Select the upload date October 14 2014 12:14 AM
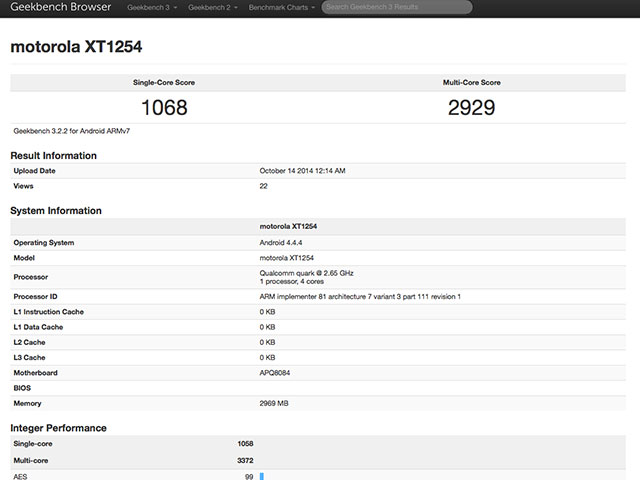The height and width of the screenshot is (480, 640). (302, 171)
